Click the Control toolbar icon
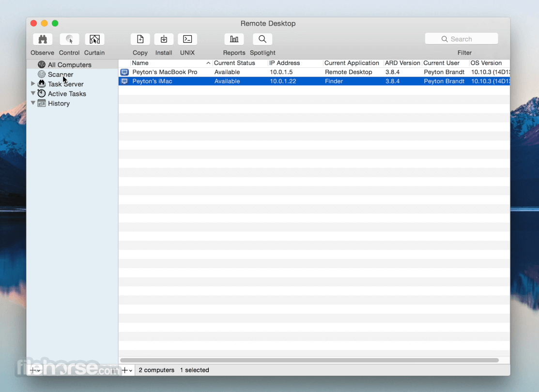Viewport: 539px width, 392px height. pos(69,39)
